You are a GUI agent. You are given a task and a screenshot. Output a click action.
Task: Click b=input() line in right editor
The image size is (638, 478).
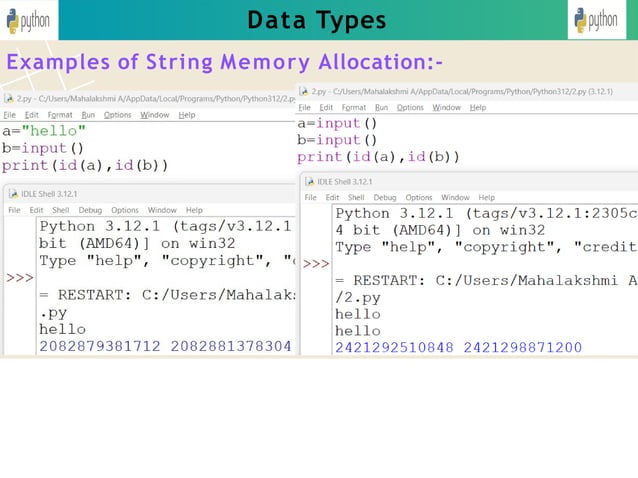click(x=337, y=140)
